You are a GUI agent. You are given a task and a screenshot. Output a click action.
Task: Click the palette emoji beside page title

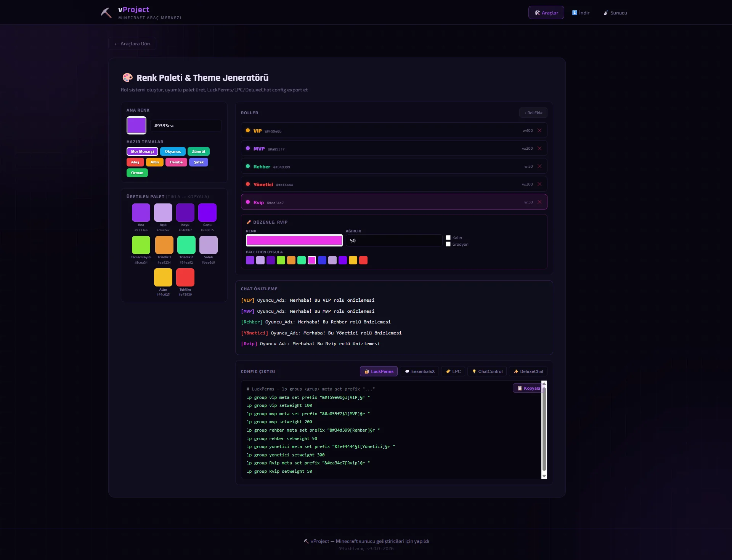[127, 78]
